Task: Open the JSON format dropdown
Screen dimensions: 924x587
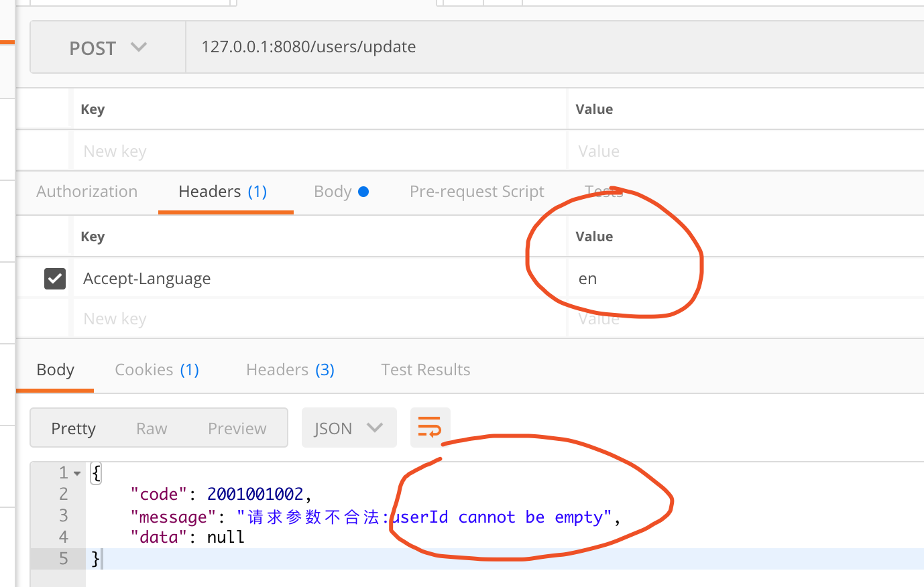Action: pyautogui.click(x=349, y=428)
